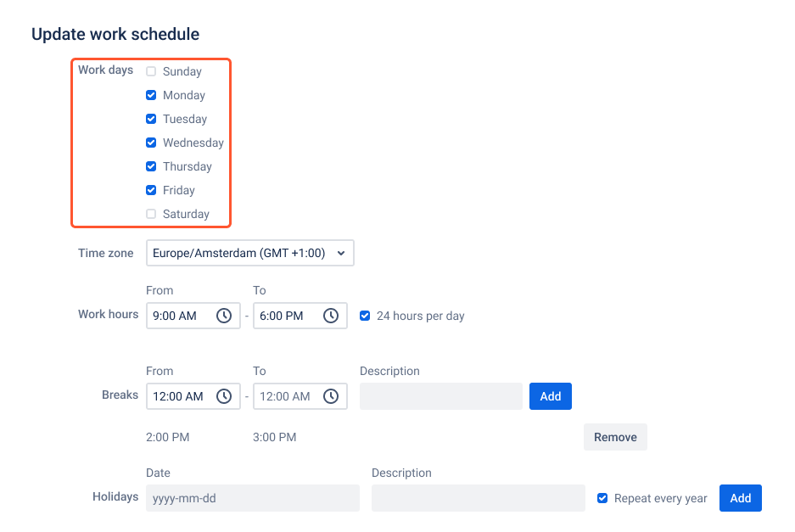Image resolution: width=795 pixels, height=532 pixels.
Task: Disable the 24 hours per day option
Action: 365,315
